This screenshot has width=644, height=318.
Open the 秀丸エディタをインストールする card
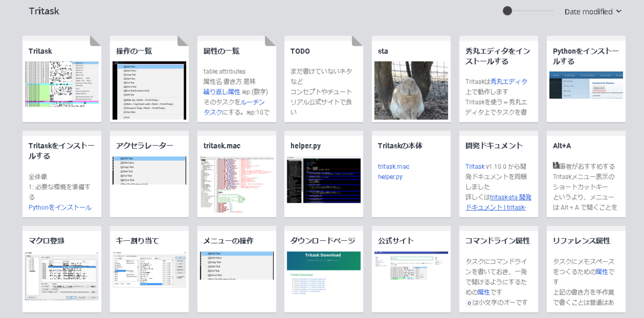[499, 79]
